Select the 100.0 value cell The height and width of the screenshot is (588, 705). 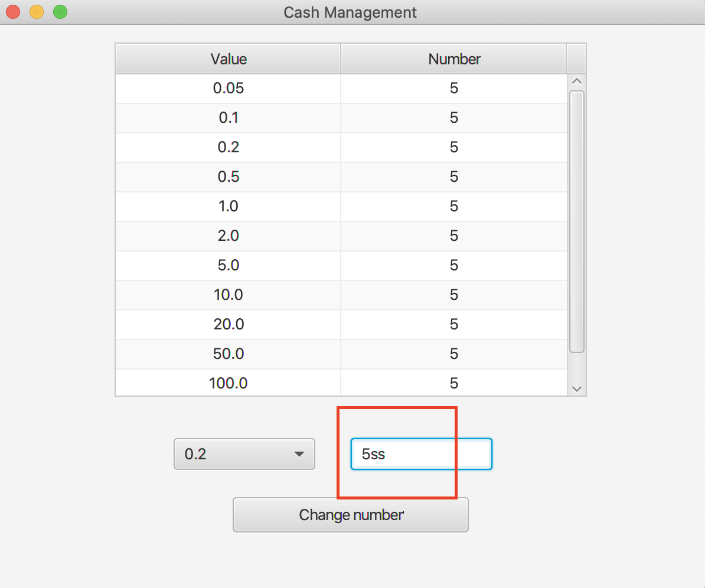tap(228, 383)
